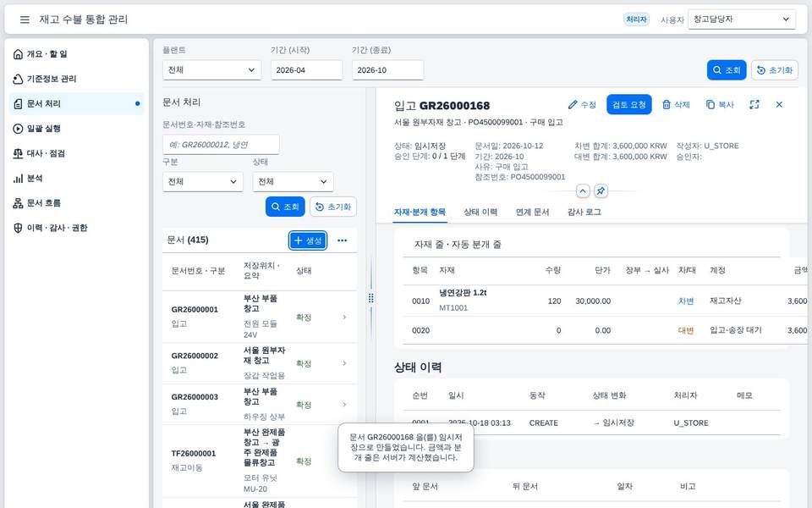Click the CREATE action cell in 상태 이력
Viewport: 812px width, 508px height.
click(x=544, y=423)
